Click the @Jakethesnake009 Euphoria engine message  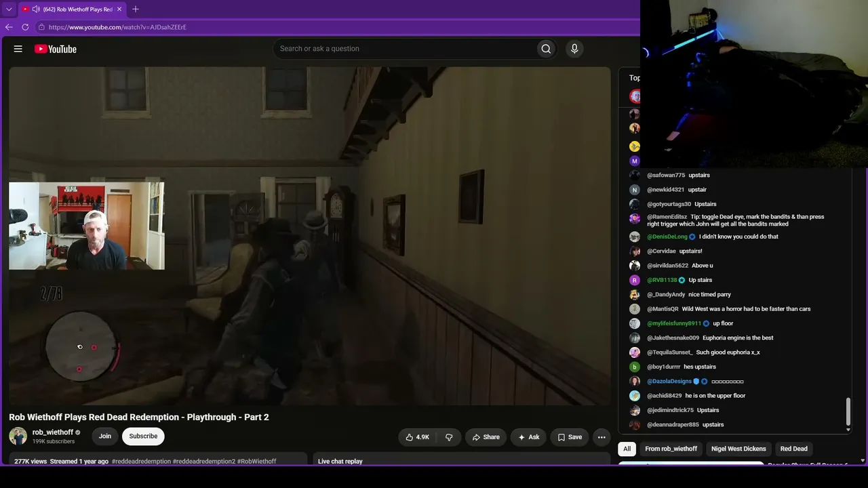click(x=738, y=338)
